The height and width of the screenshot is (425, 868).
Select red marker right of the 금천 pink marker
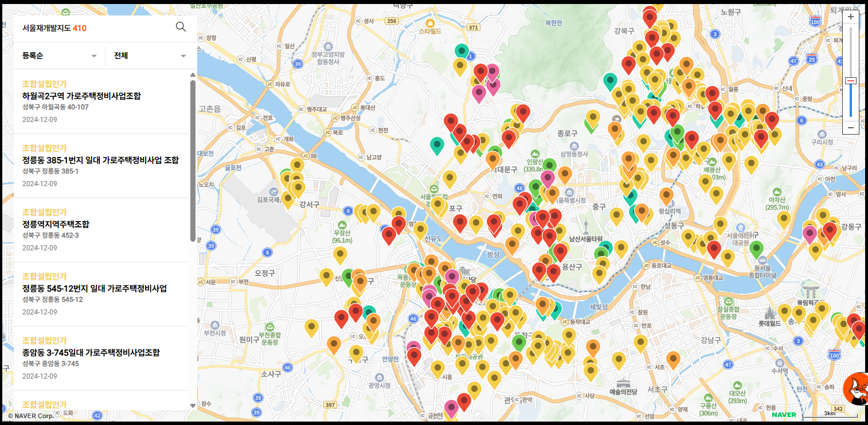point(464,402)
